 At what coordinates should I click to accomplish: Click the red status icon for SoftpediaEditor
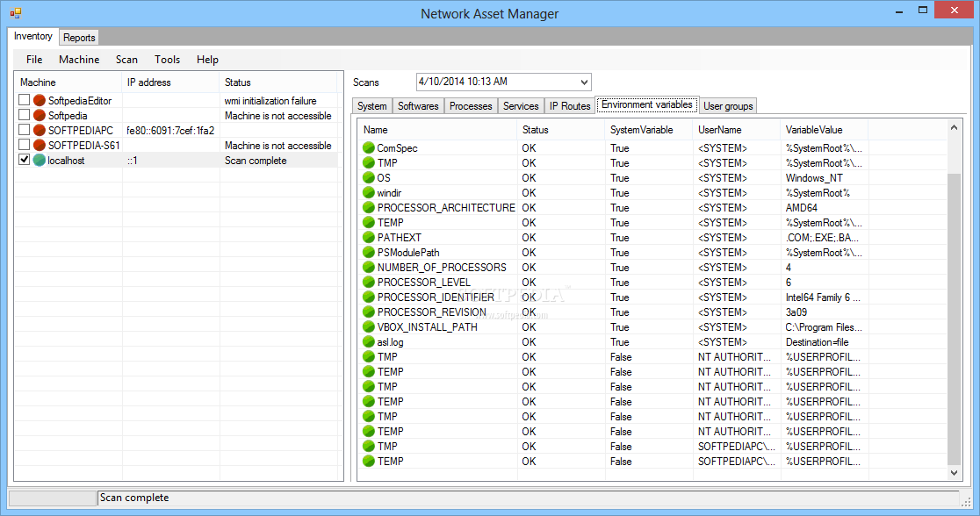click(x=40, y=100)
